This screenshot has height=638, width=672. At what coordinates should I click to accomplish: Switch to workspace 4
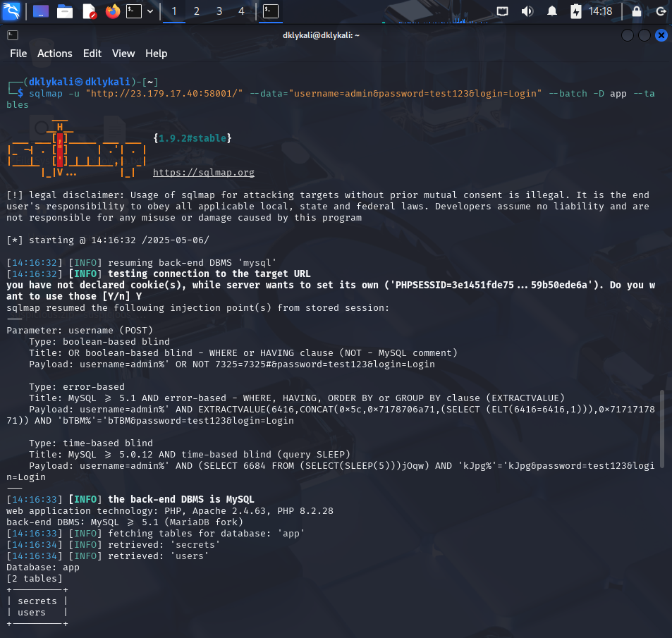(x=242, y=11)
